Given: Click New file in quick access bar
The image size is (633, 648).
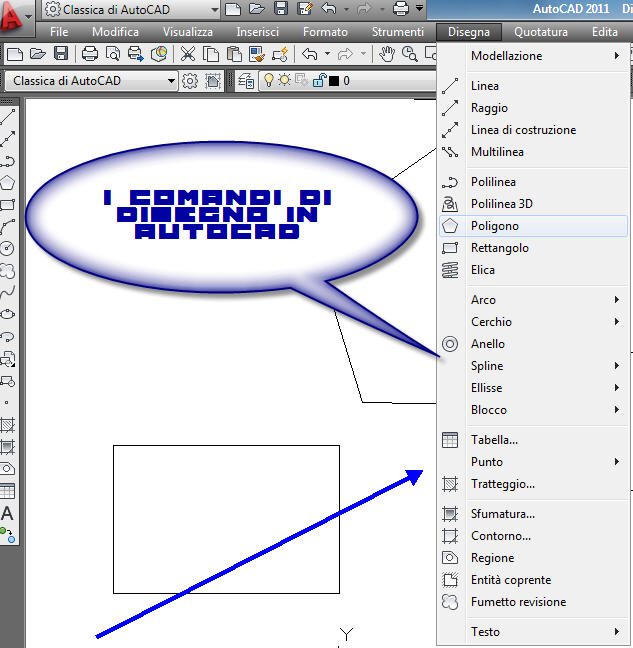Looking at the screenshot, I should [x=233, y=9].
